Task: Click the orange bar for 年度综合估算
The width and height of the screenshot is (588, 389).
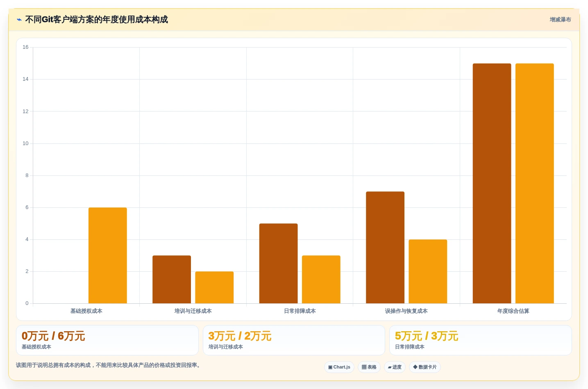Action: coord(535,184)
